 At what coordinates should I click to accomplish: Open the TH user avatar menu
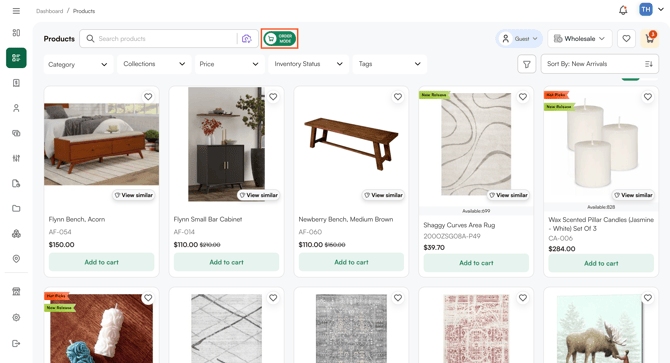[646, 9]
